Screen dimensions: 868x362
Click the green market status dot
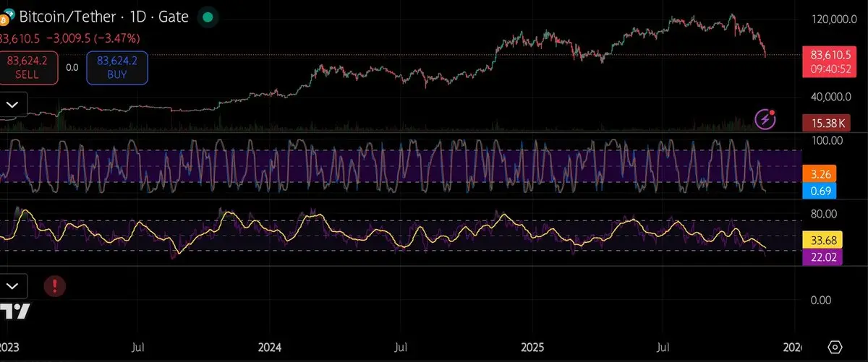pos(208,17)
